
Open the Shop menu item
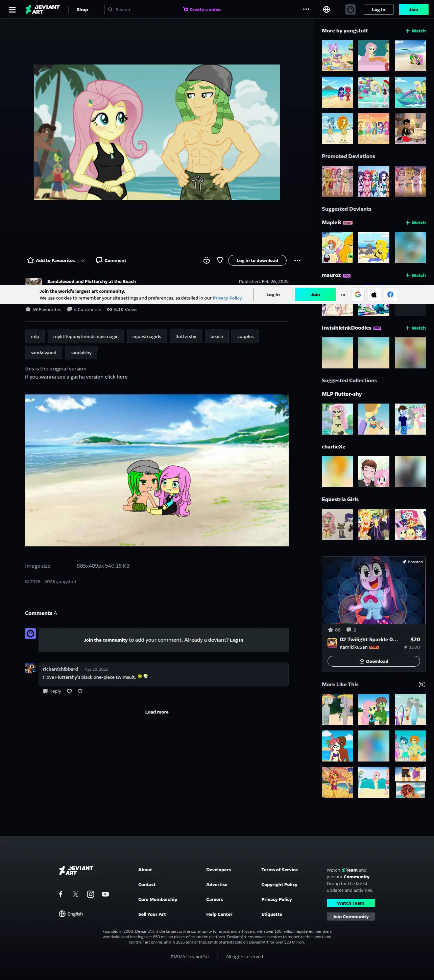tap(82, 9)
